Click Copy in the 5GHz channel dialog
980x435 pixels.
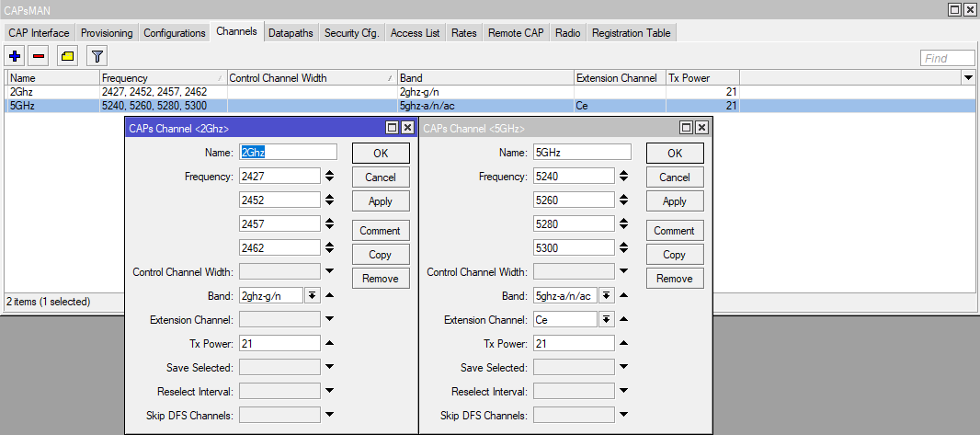point(675,255)
